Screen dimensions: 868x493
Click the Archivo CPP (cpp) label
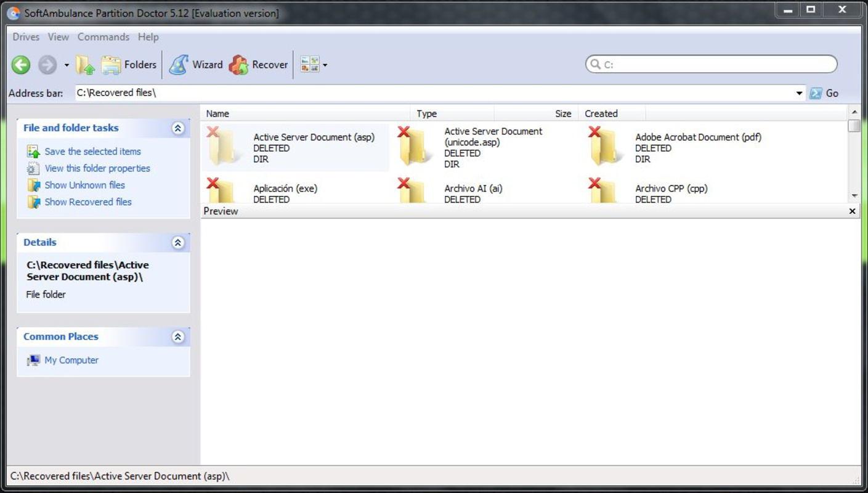[671, 189]
